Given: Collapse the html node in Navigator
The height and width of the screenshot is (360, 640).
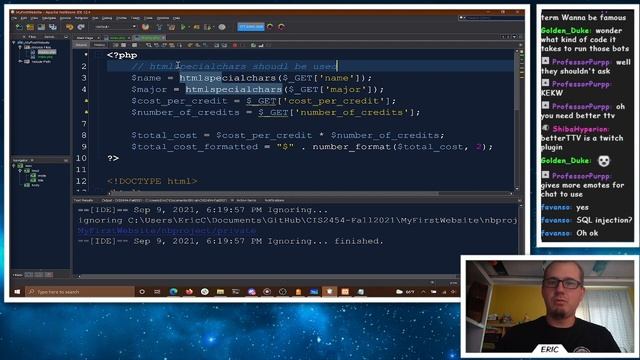Looking at the screenshot, I should (14, 166).
